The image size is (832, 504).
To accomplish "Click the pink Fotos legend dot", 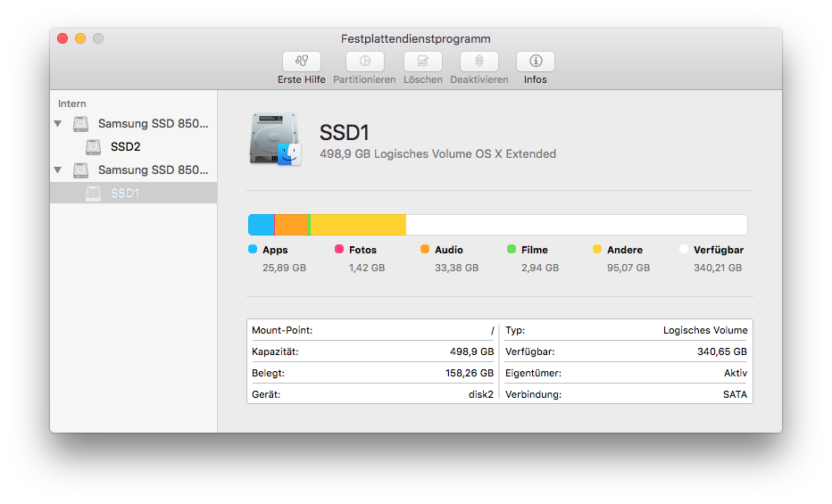I will click(x=339, y=249).
